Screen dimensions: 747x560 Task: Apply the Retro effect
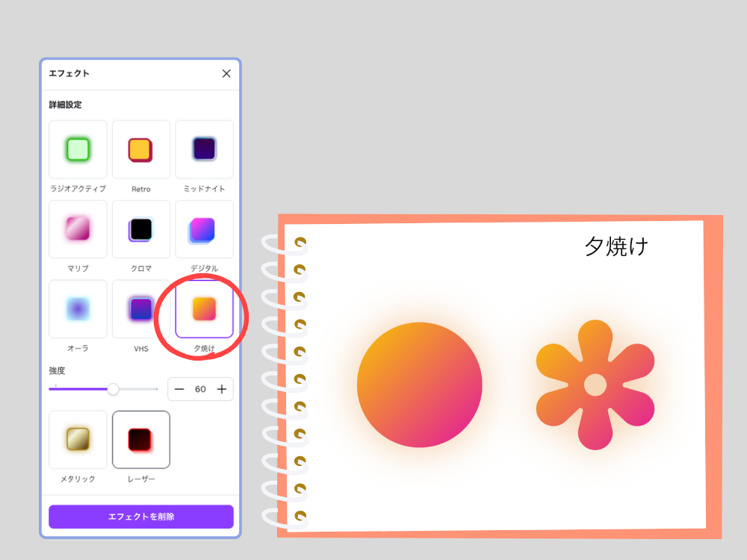(x=141, y=149)
